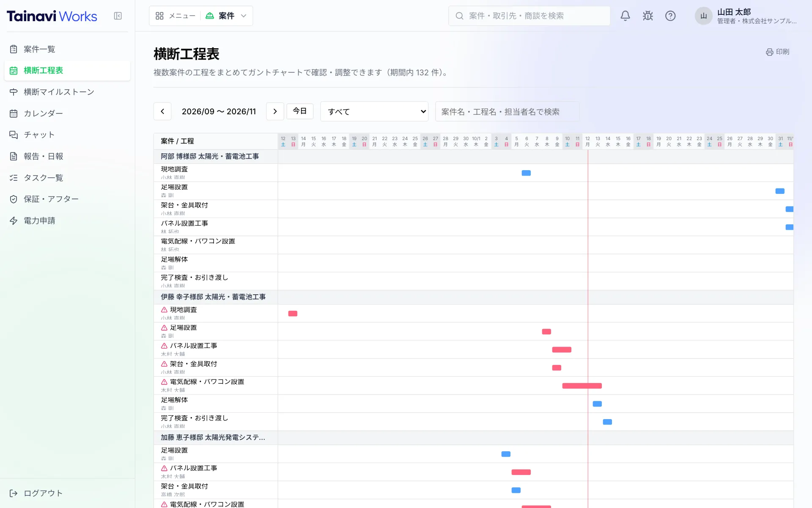Image resolution: width=812 pixels, height=508 pixels.
Task: Click the 山 user avatar
Action: click(x=703, y=16)
